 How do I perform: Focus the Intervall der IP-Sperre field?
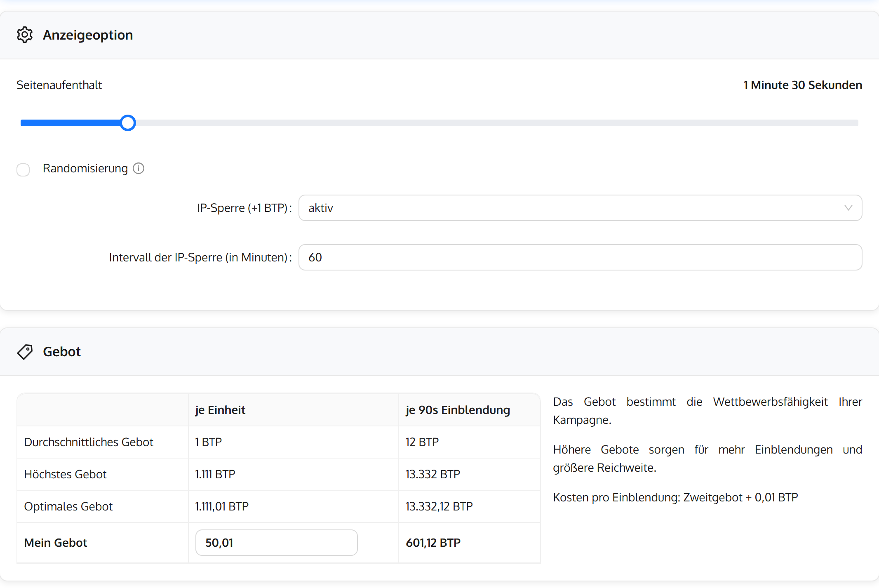coord(580,257)
